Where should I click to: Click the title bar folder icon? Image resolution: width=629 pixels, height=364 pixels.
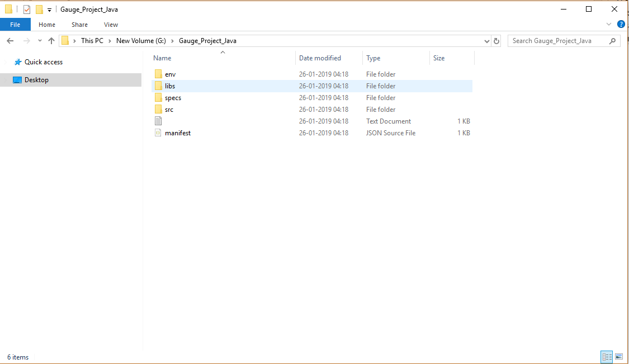pyautogui.click(x=8, y=10)
